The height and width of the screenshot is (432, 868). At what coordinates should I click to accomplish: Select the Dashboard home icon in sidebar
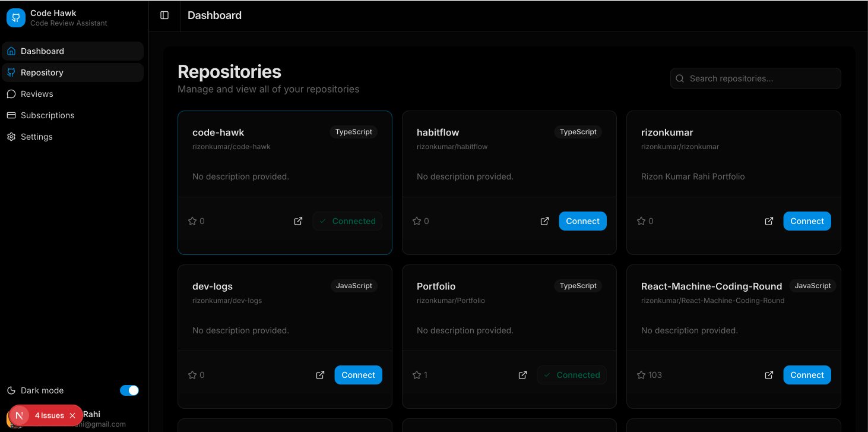point(11,51)
